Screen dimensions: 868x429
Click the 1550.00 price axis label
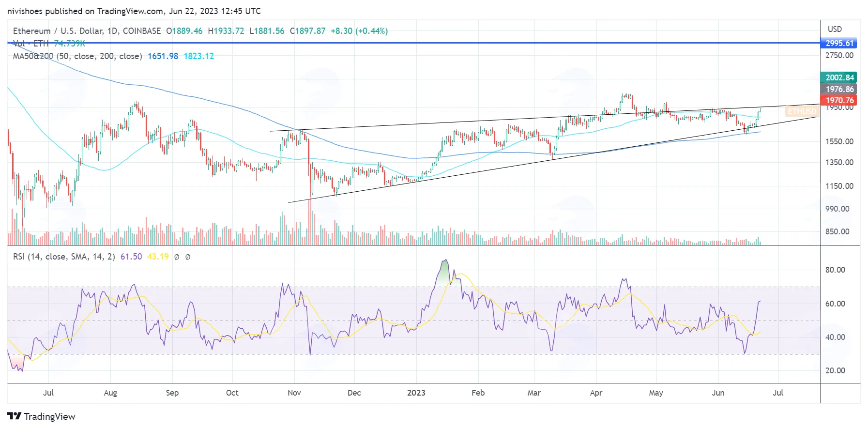click(x=839, y=141)
